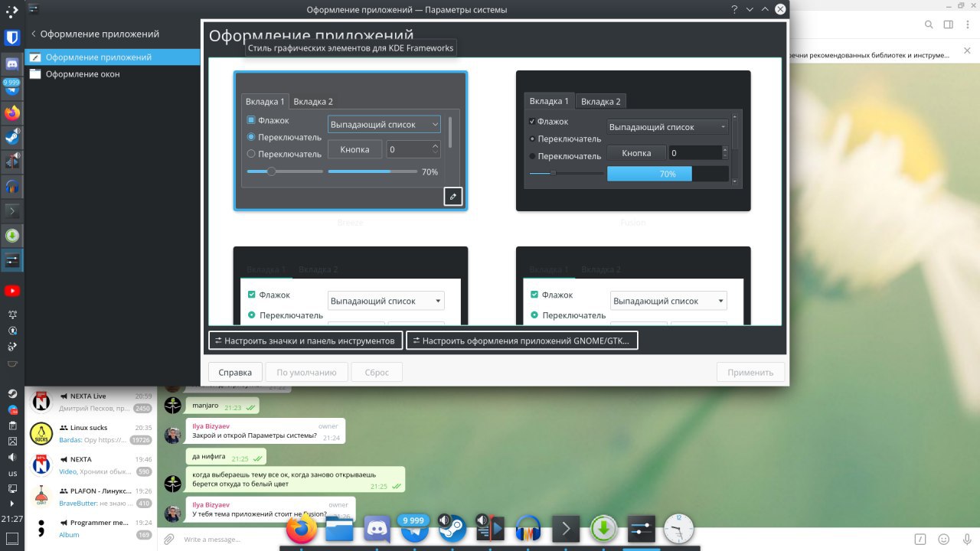Click the slider handle in Breeze preview

click(x=271, y=171)
